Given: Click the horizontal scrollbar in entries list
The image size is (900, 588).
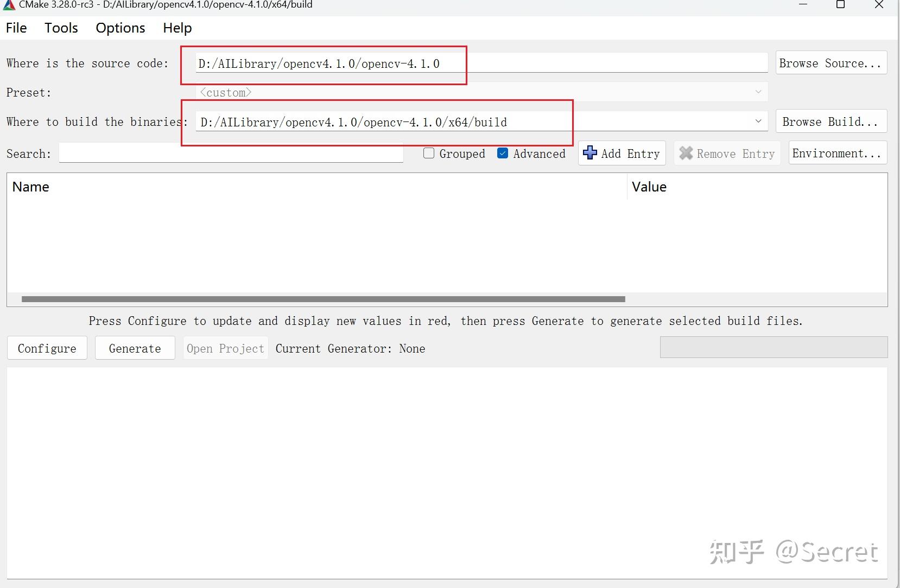Looking at the screenshot, I should coord(324,299).
